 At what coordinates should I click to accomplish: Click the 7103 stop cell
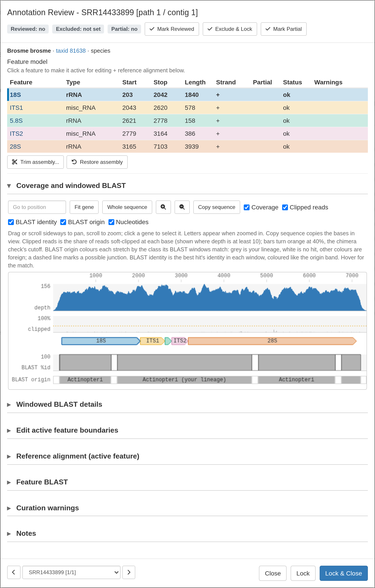coord(160,146)
